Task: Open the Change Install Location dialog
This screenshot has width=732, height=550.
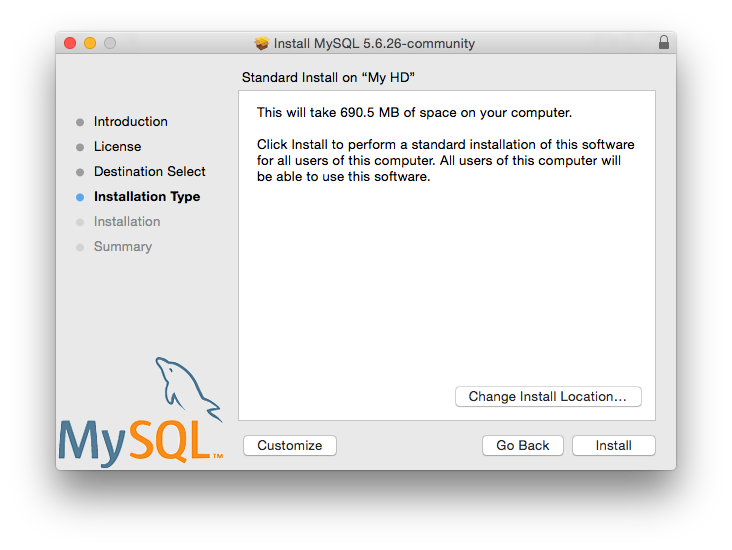Action: 547,397
